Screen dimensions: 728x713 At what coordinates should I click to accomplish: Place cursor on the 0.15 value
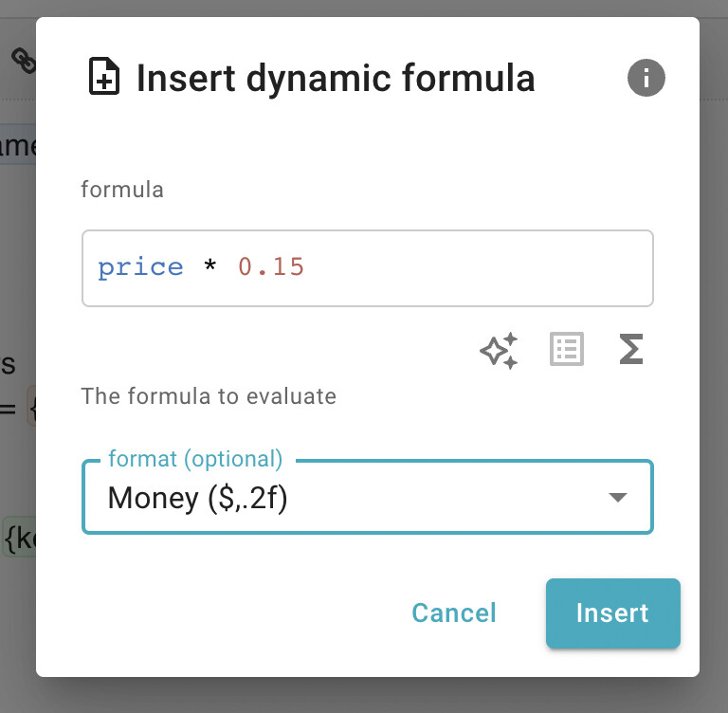pos(271,267)
